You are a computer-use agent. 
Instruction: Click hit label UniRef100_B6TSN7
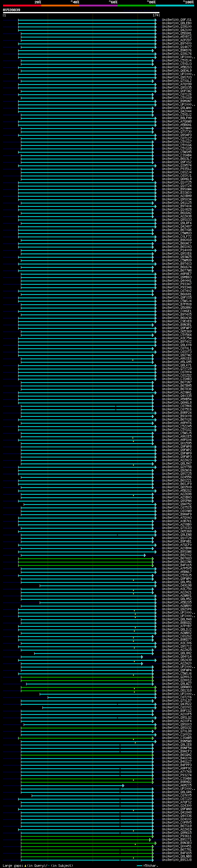176,382
